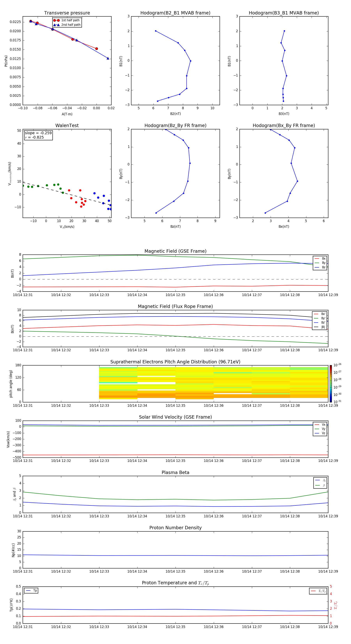Select the slope and r text box in WalenTest
The height and width of the screenshot is (644, 351).
pyautogui.click(x=38, y=135)
